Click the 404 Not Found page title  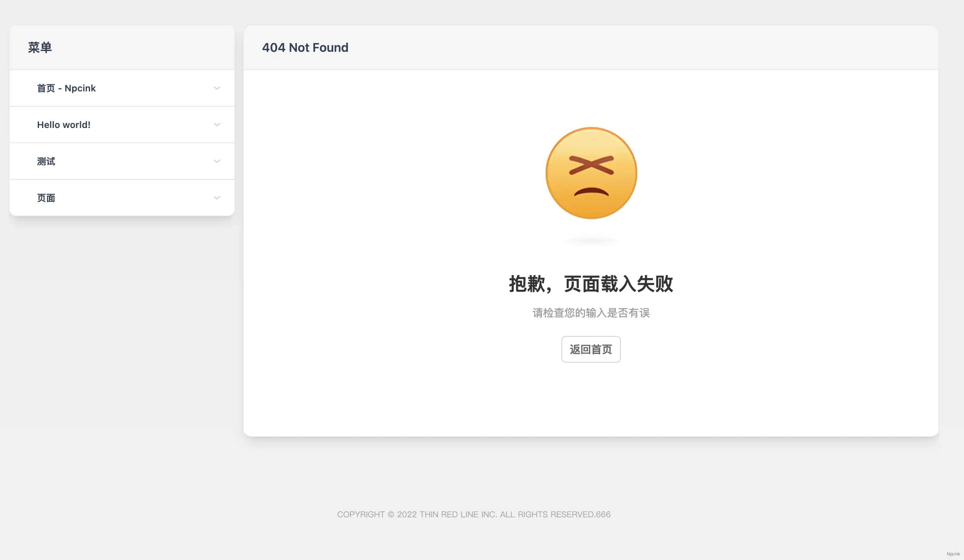coord(305,47)
